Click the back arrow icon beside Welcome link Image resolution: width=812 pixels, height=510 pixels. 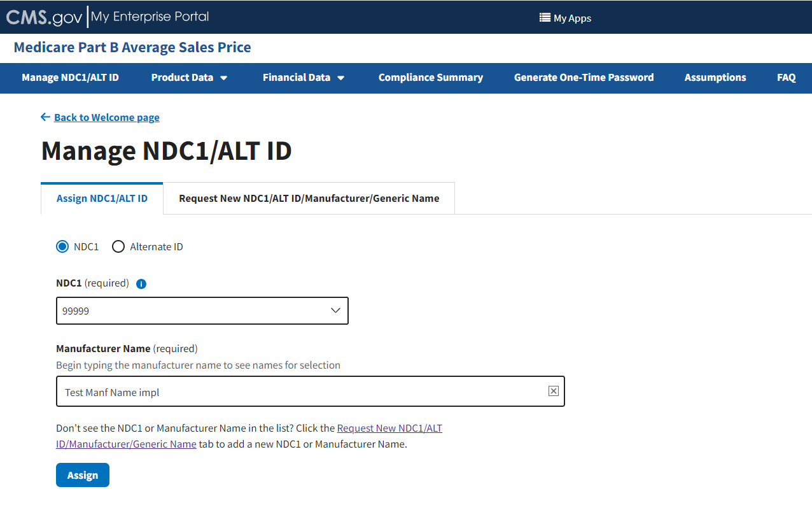click(45, 117)
